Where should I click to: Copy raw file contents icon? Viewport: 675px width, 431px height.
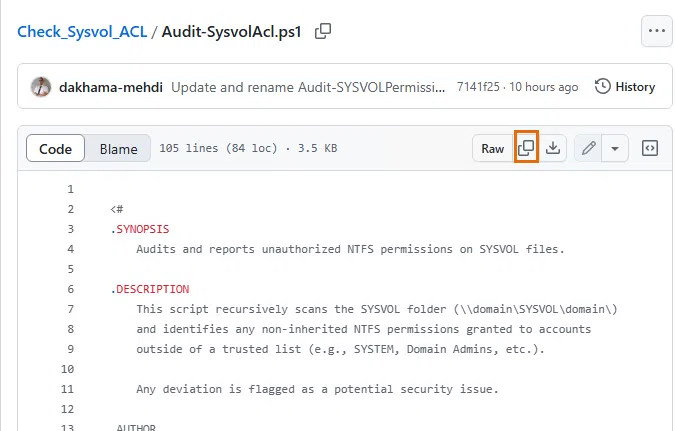(526, 148)
